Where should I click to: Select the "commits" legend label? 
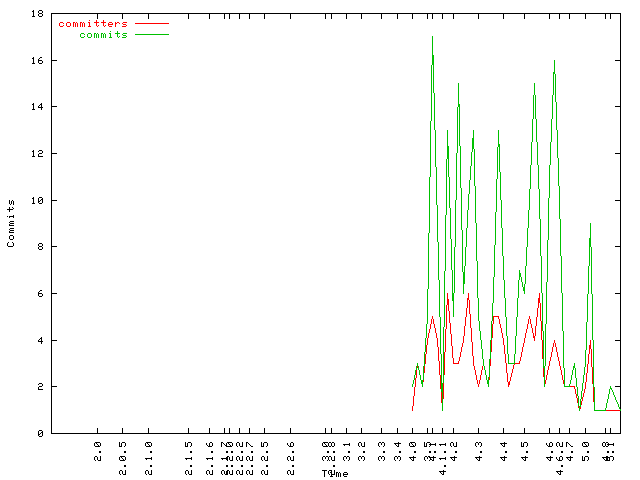pos(103,34)
